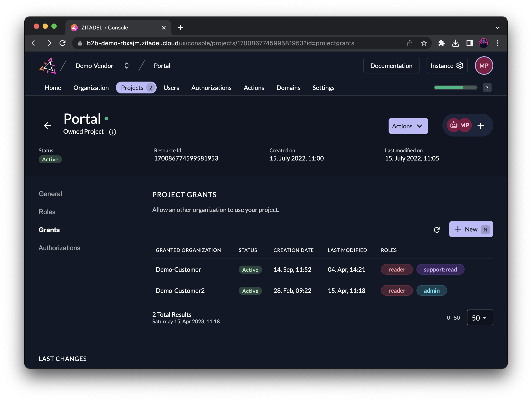Click the Instance settings gear icon
This screenshot has height=401, width=532.
pos(460,65)
